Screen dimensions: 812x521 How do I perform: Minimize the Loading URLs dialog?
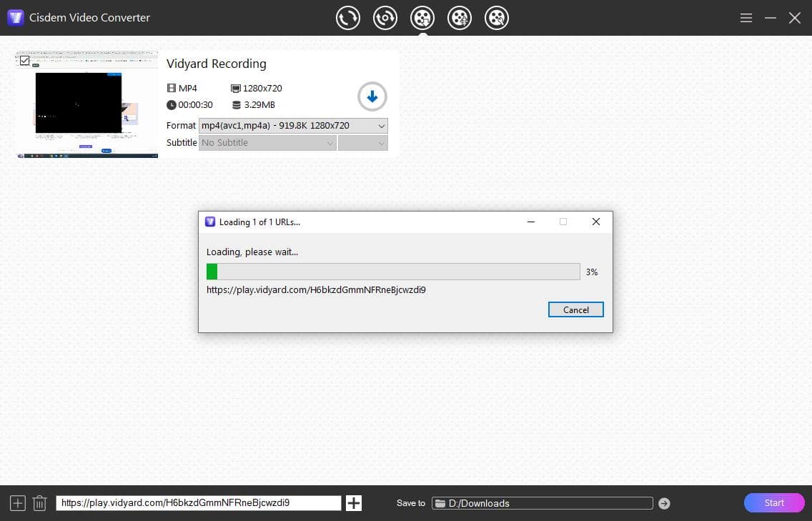pos(531,222)
